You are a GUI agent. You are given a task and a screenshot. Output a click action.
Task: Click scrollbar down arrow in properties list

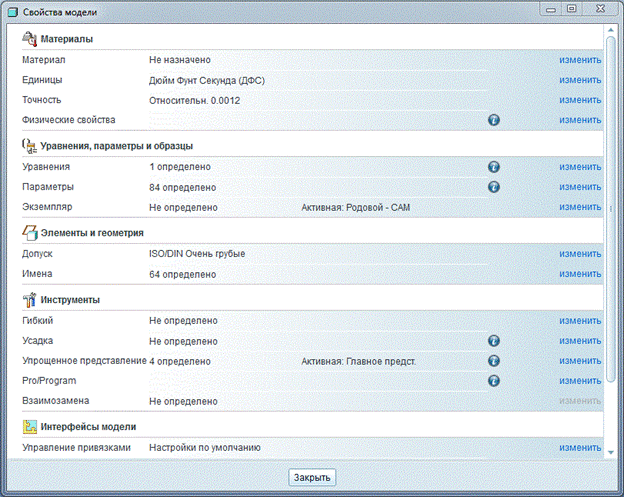click(611, 452)
